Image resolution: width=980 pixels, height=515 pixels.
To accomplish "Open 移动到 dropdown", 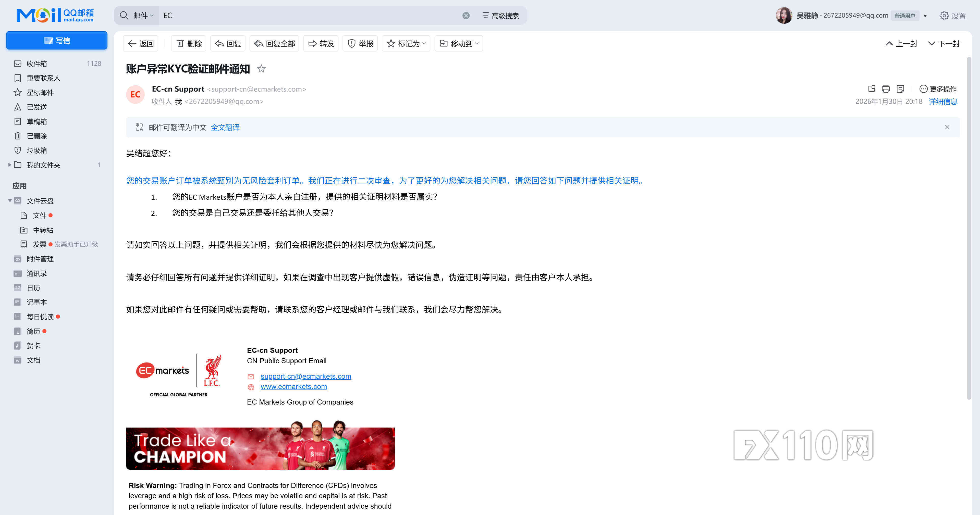I will (x=459, y=43).
